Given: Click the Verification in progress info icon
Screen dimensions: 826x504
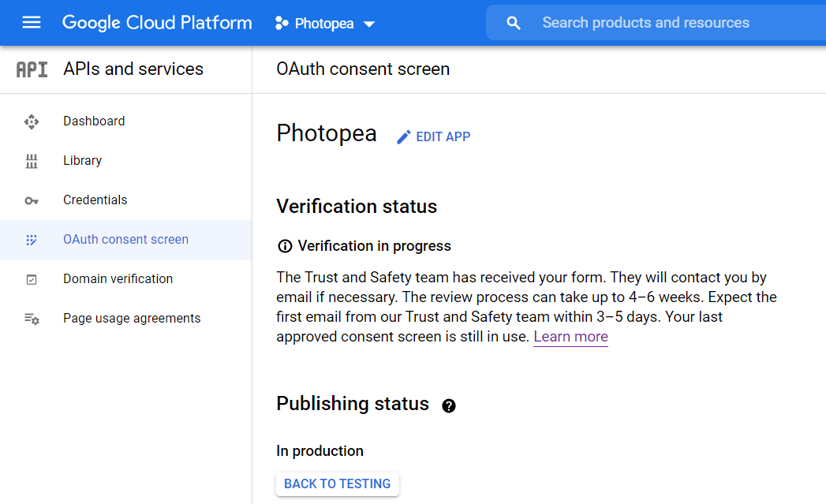Looking at the screenshot, I should (x=285, y=246).
